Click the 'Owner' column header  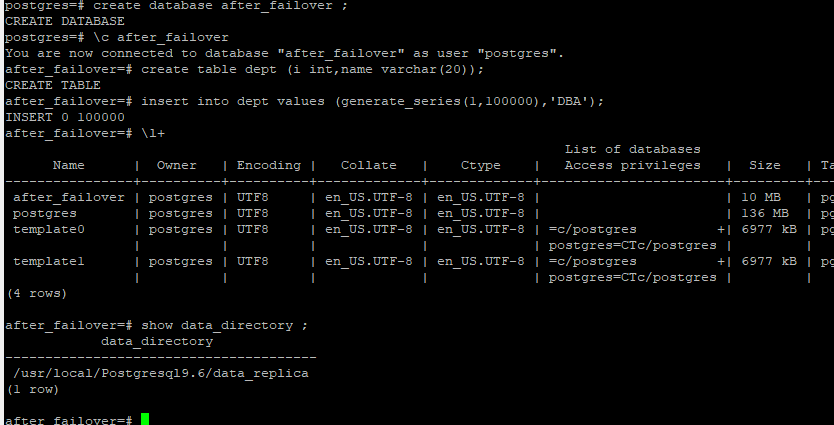177,165
